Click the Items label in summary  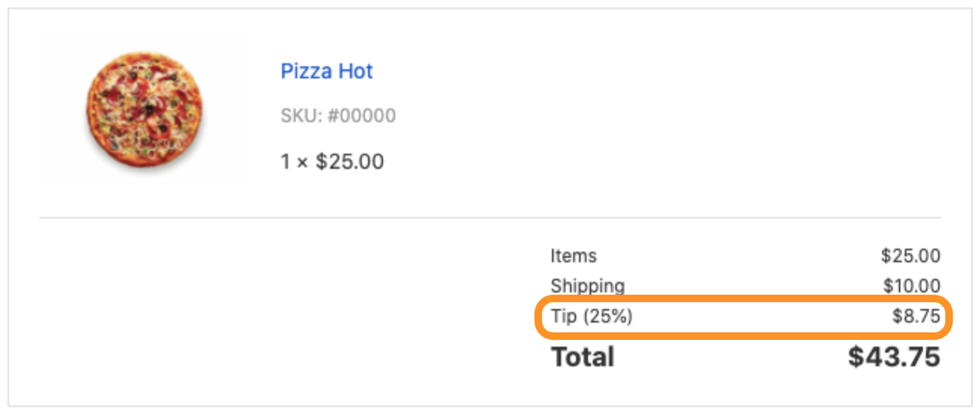coord(573,256)
